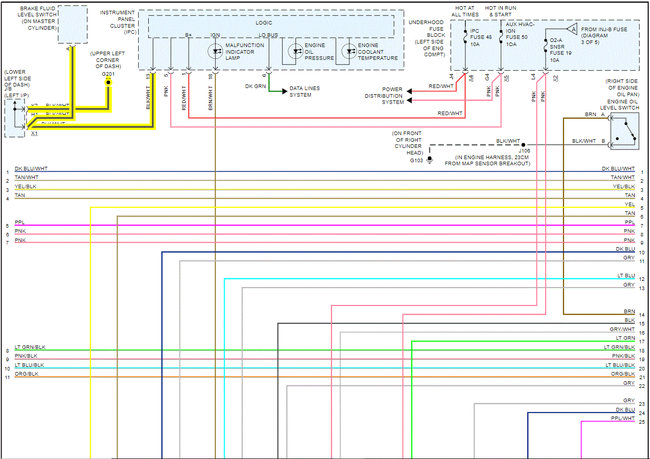Click the IN ENGINE HARNESS, 23CM note
650x459 pixels.
point(487,160)
